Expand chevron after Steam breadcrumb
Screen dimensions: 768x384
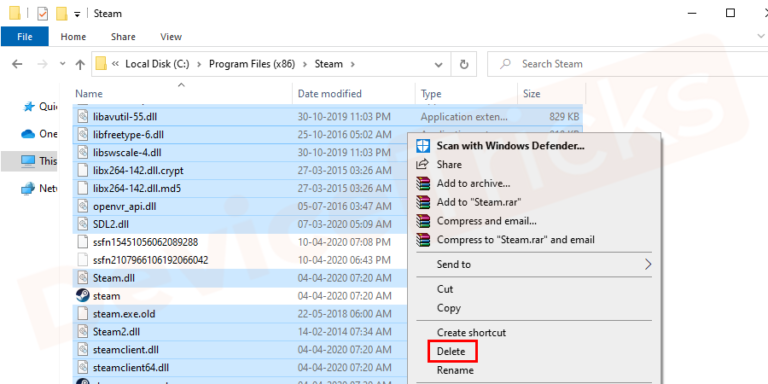click(x=352, y=64)
